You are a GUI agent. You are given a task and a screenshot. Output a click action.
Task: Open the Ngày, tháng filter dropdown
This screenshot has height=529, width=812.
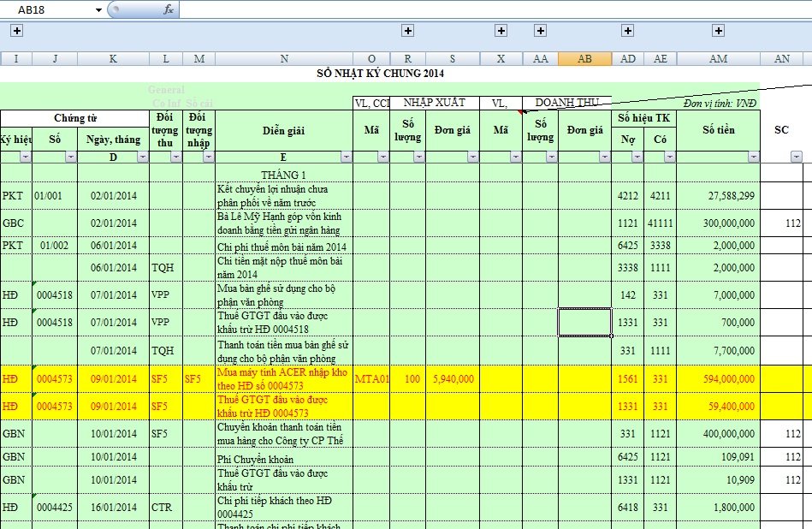click(141, 158)
